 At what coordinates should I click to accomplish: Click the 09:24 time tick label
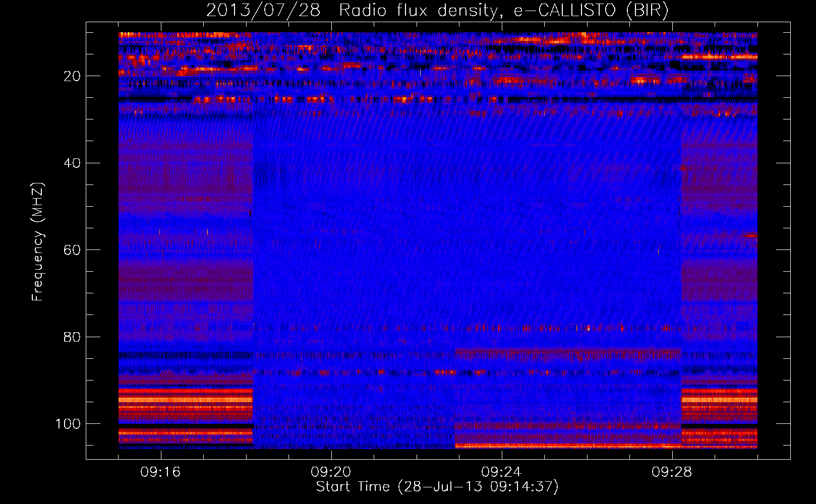tap(501, 472)
